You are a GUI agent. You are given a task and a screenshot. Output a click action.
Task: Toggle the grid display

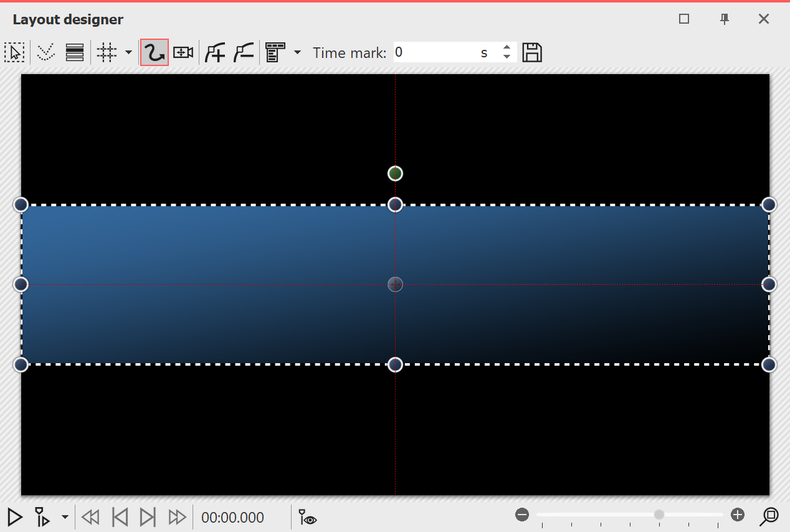[x=107, y=52]
